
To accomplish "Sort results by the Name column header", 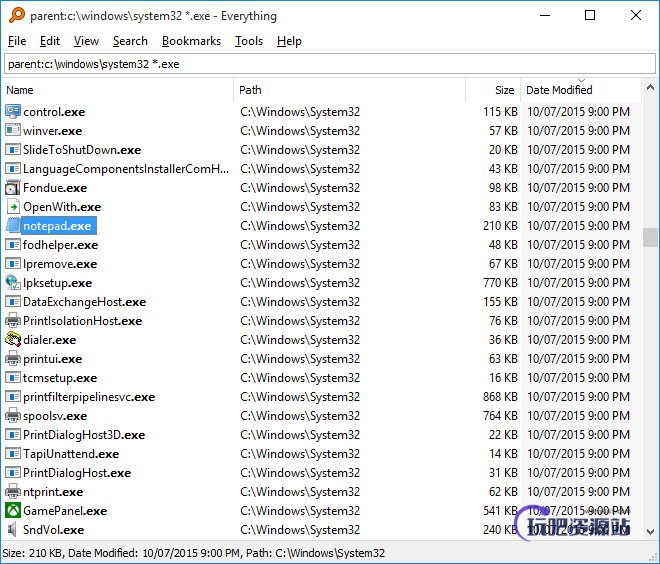I will [x=118, y=90].
